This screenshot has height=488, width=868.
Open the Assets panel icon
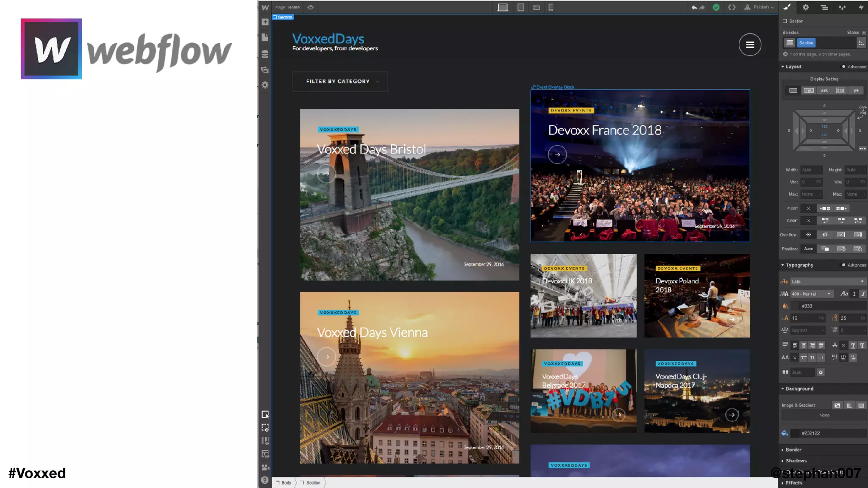(265, 70)
